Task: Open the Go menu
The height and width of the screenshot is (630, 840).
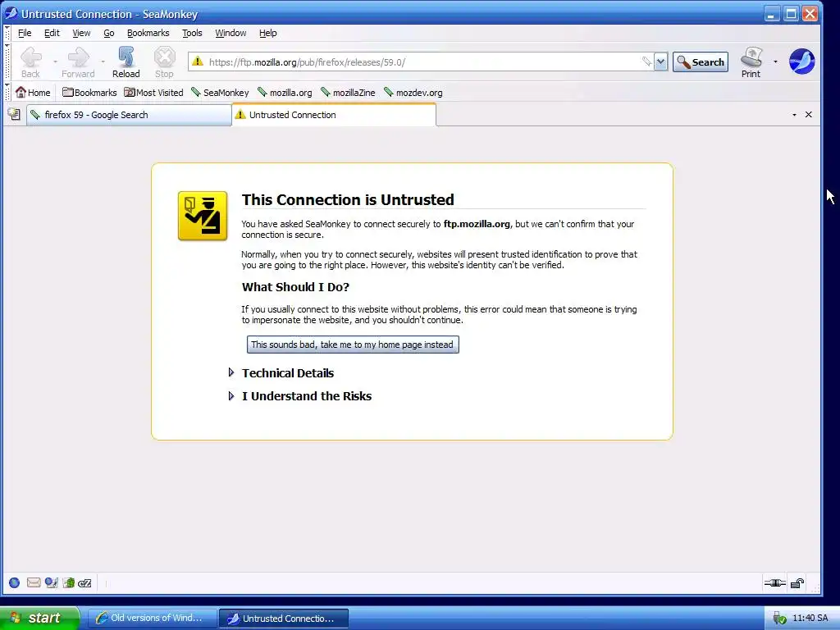Action: (109, 33)
